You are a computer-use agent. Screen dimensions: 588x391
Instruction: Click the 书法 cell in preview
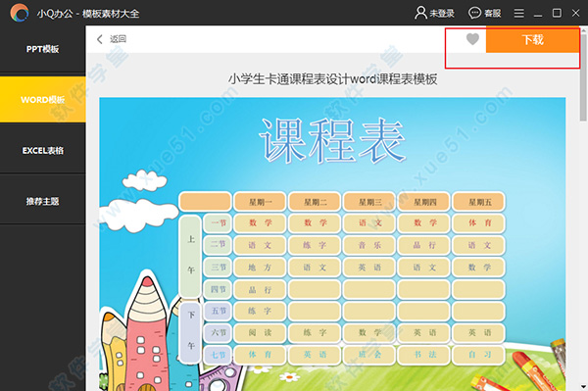(x=424, y=355)
